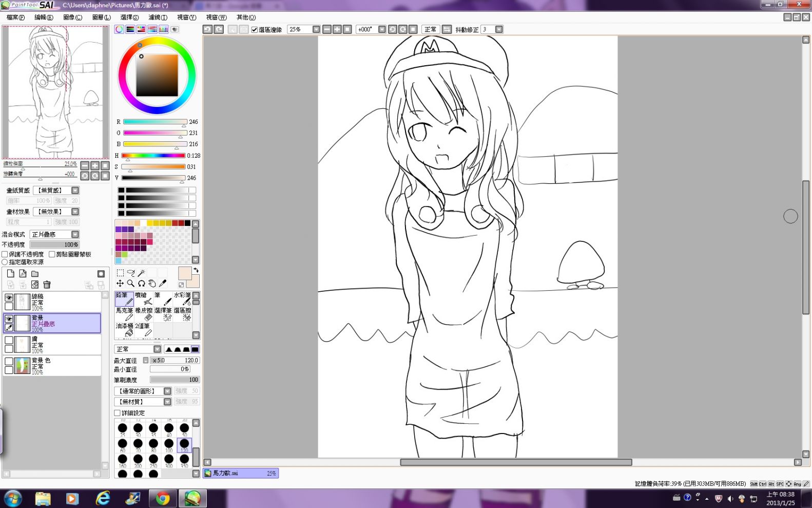The width and height of the screenshot is (812, 508).
Task: Open the 圖層 menu
Action: 101,17
